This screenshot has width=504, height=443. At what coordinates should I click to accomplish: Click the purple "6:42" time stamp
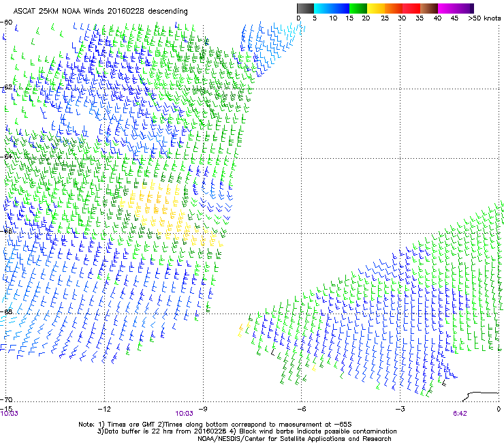[460, 414]
